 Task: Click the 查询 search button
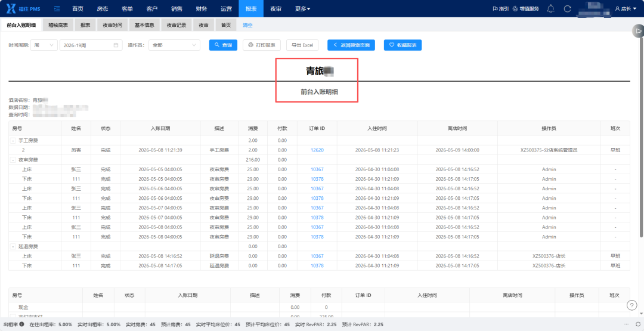tap(223, 45)
